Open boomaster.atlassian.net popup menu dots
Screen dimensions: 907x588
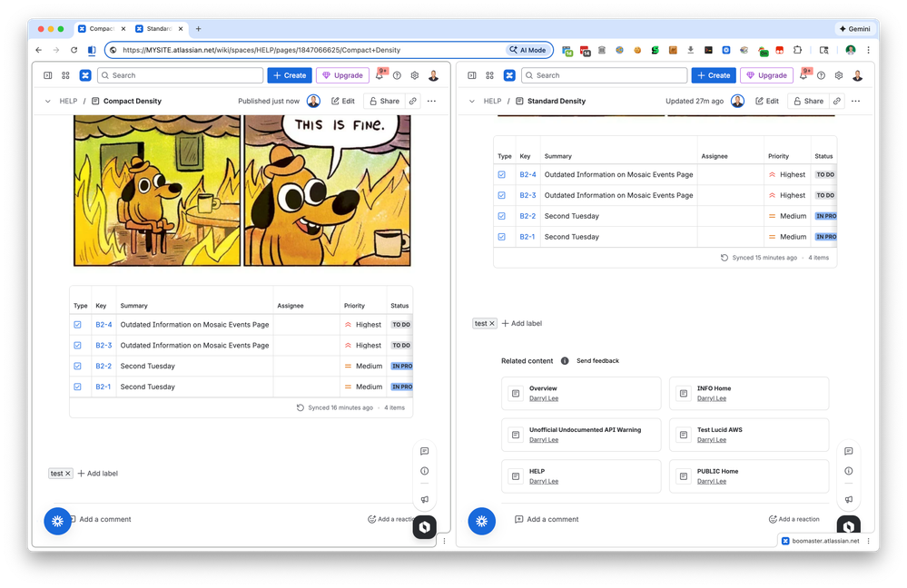click(x=868, y=541)
